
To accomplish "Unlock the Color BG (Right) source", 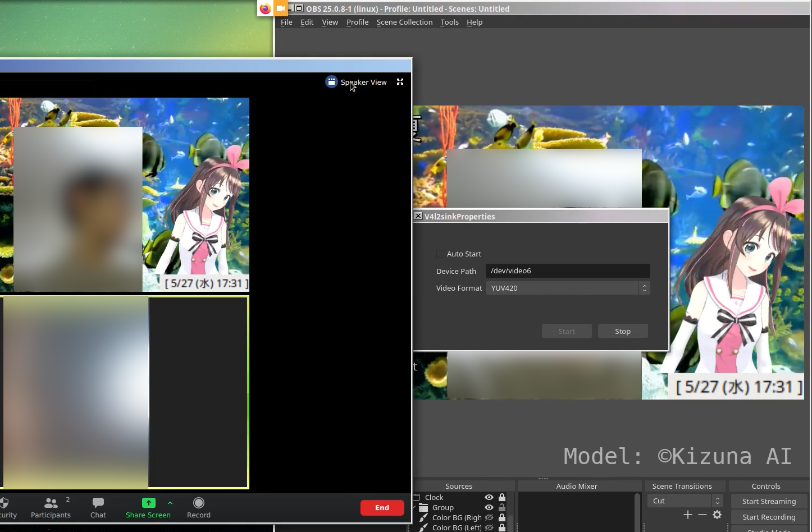I will pos(502,517).
